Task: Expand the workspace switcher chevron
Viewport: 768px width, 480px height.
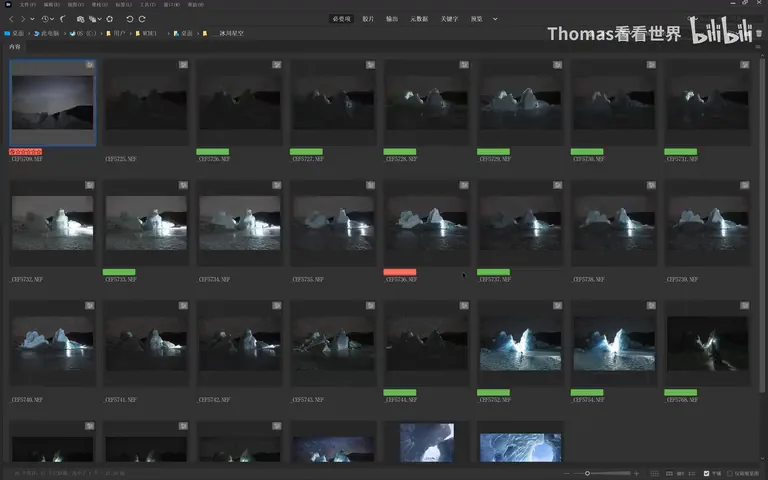Action: point(495,19)
